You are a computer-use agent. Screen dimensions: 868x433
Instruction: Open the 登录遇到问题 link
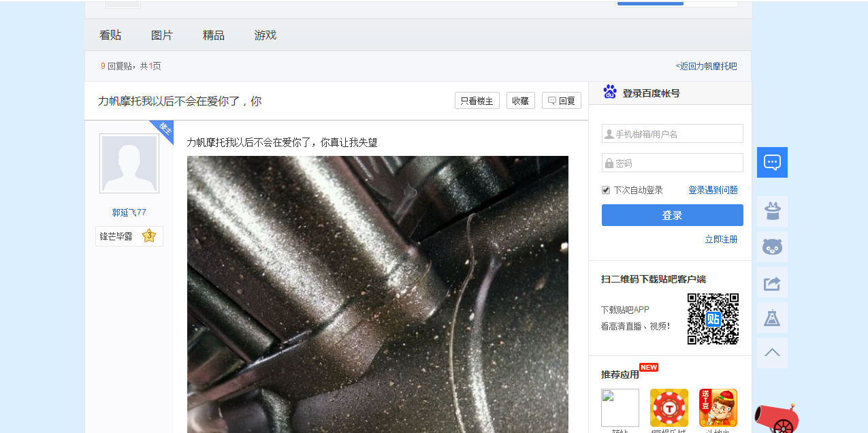tap(713, 190)
